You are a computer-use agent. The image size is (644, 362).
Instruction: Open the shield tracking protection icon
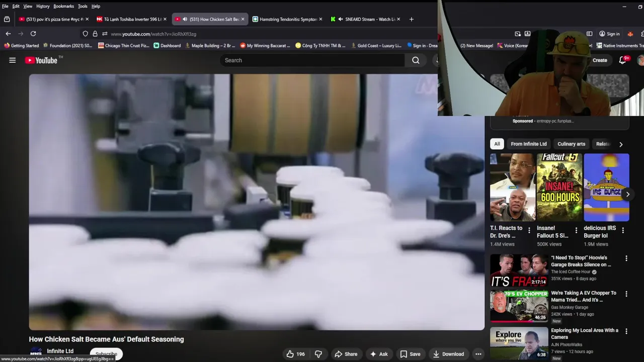click(x=86, y=34)
